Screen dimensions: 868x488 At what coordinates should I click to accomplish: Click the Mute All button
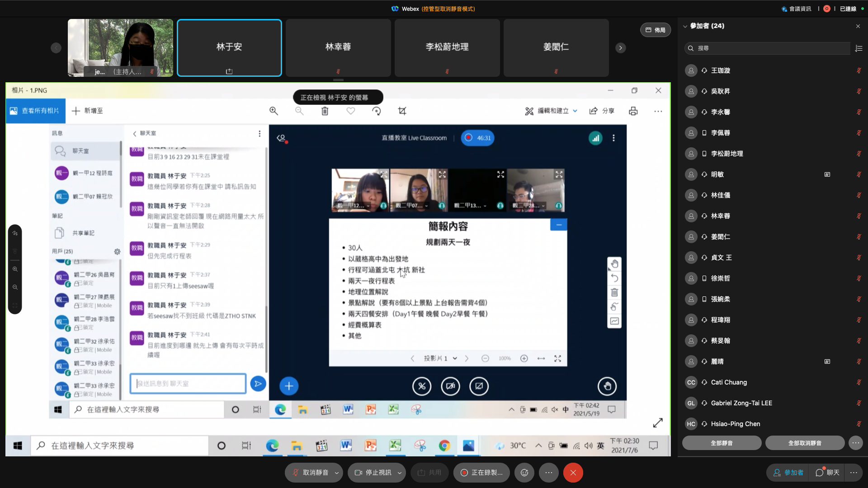pos(722,443)
